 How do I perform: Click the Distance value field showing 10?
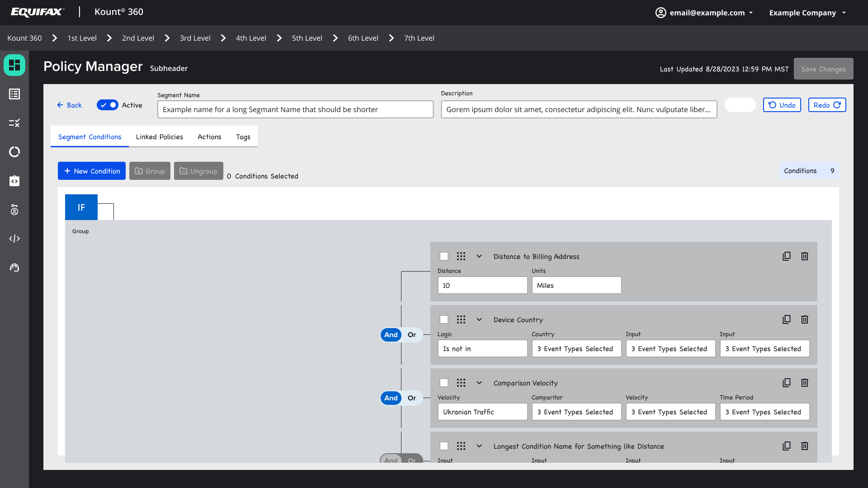482,285
